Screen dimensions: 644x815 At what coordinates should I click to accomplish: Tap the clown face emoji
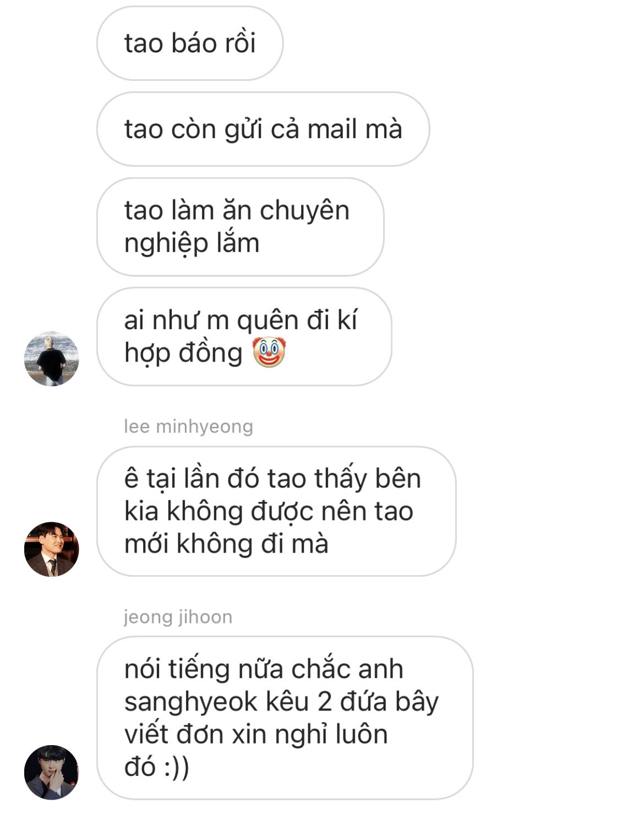[269, 353]
